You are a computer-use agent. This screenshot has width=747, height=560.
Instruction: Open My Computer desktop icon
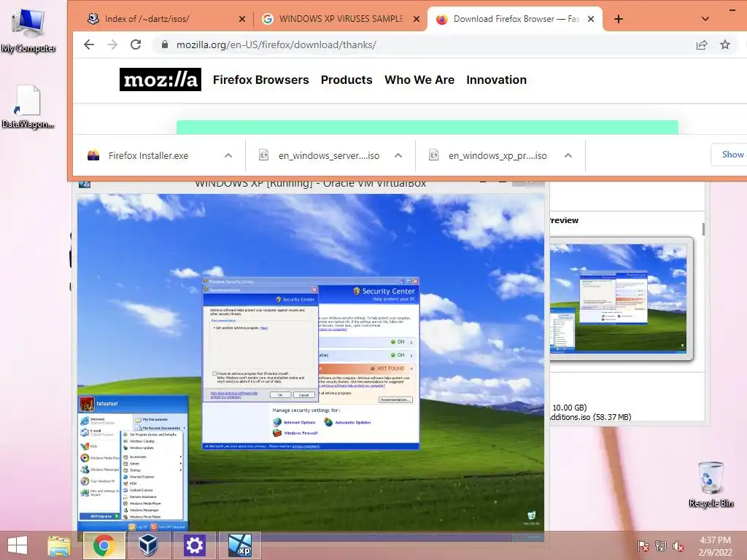point(28,30)
